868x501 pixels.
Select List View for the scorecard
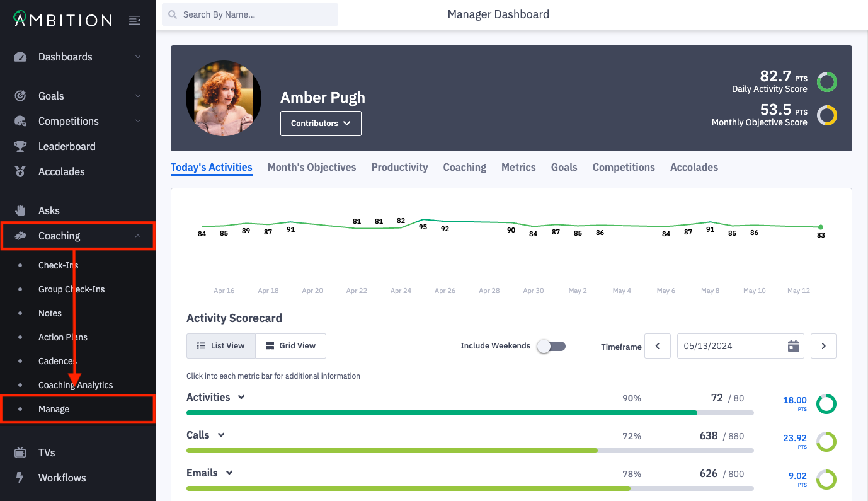pos(221,345)
